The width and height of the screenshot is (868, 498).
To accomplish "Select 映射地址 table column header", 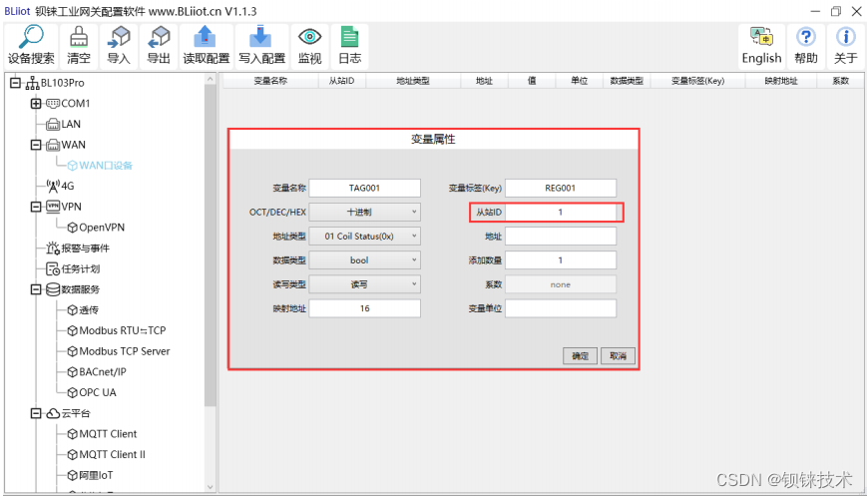I will pos(781,81).
